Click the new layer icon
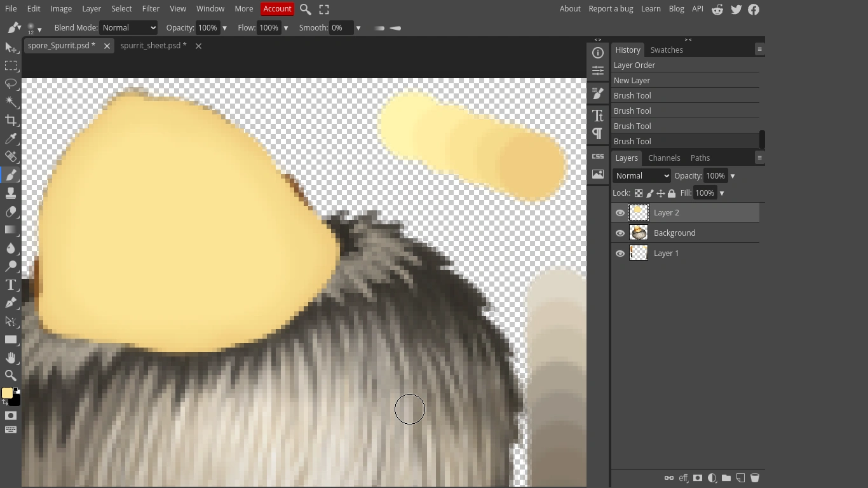868x488 pixels. pyautogui.click(x=740, y=478)
